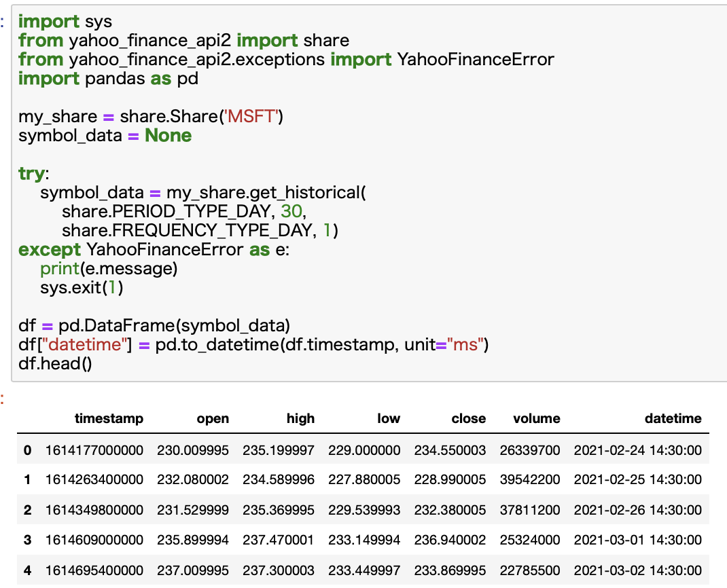
Task: Click the timestamp column header
Action: pyautogui.click(x=109, y=419)
